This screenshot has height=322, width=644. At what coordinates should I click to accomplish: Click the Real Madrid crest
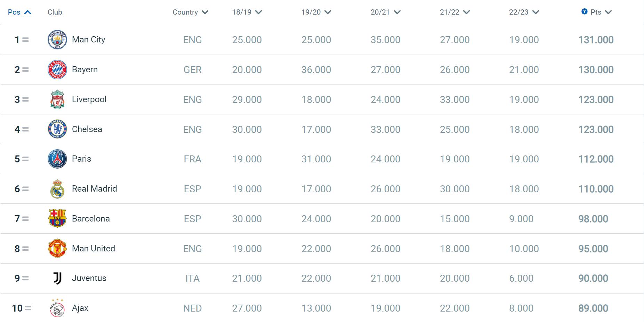click(57, 189)
